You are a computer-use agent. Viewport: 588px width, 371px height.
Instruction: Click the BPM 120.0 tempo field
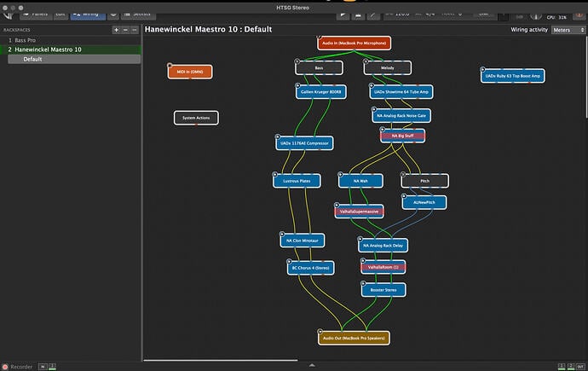[398, 14]
